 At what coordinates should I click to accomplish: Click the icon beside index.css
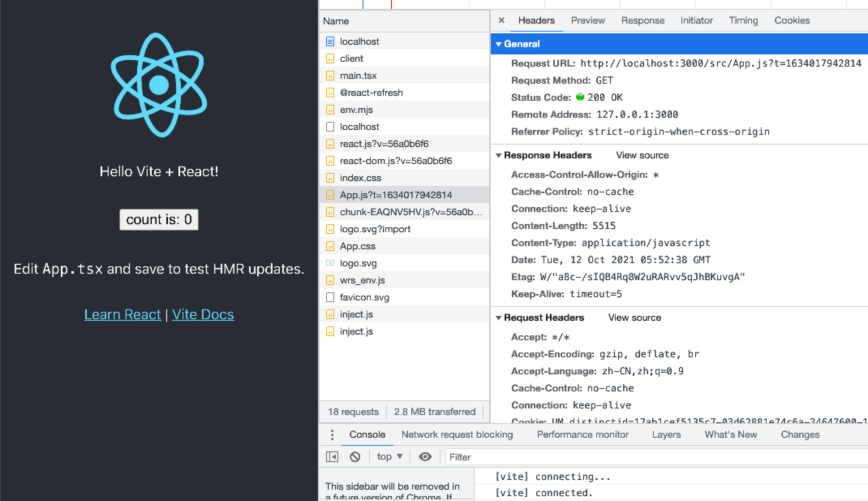click(x=330, y=178)
